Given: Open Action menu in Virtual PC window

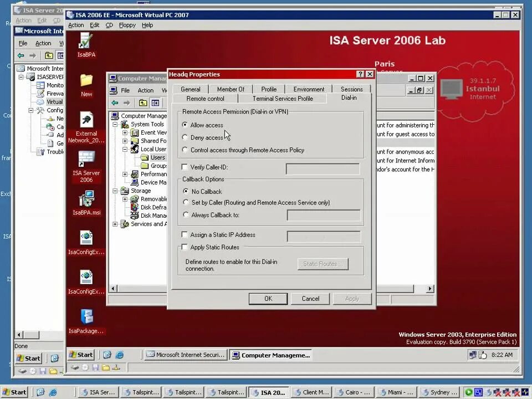Looking at the screenshot, I should coord(76,25).
